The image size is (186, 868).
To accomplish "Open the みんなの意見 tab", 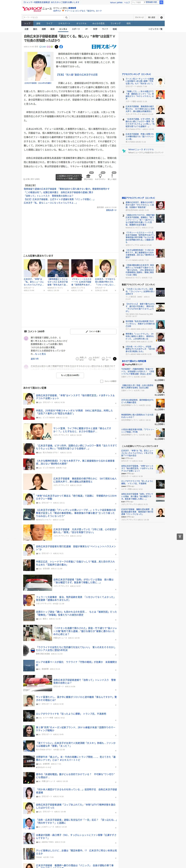I will (99, 24).
